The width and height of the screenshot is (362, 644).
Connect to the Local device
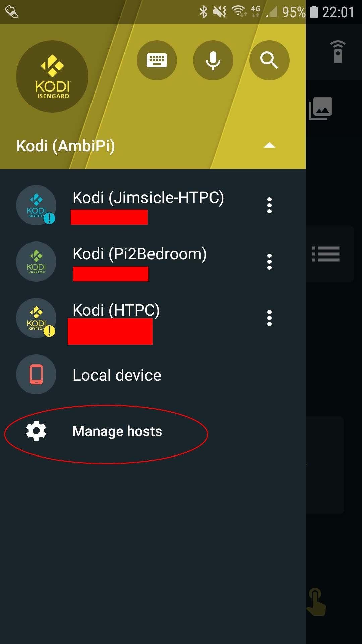(x=116, y=375)
